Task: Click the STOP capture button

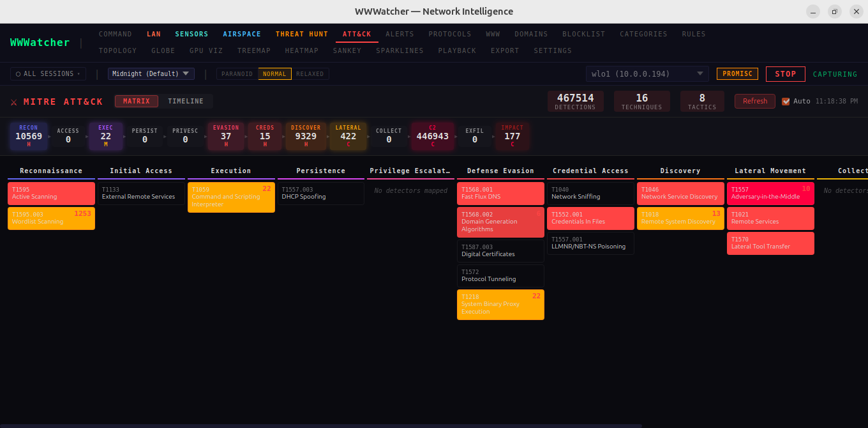Action: pos(786,74)
